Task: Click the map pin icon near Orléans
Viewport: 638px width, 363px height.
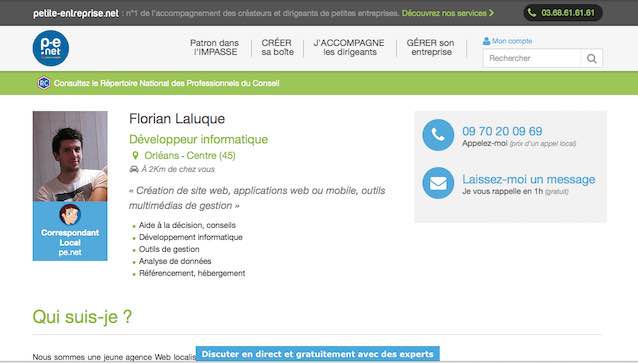Action: 135,155
